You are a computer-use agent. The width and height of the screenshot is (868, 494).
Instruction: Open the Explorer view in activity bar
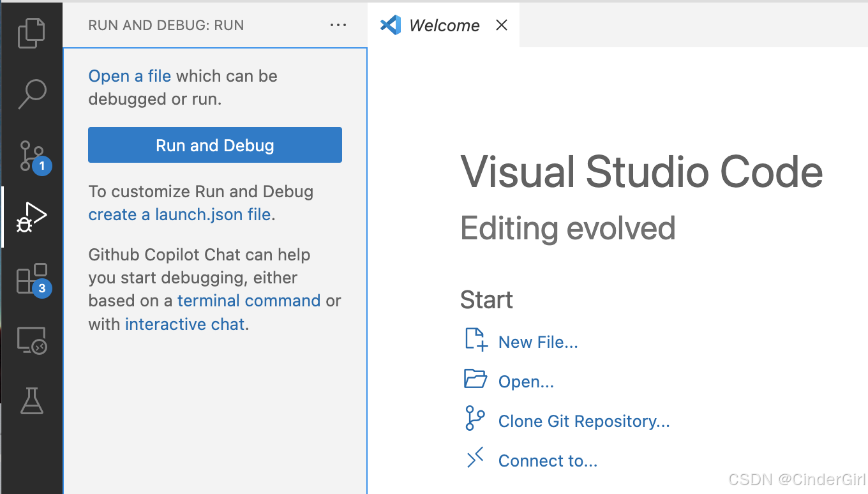click(x=31, y=33)
